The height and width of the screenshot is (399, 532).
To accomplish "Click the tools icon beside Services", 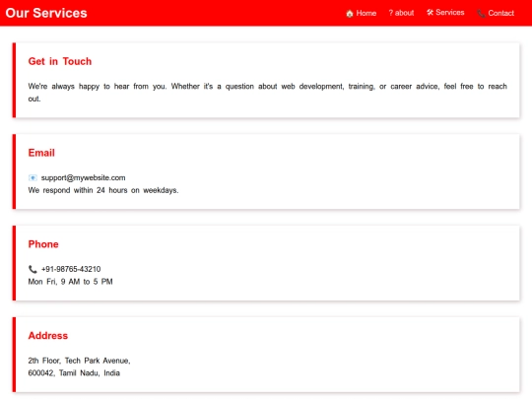I will [x=430, y=13].
